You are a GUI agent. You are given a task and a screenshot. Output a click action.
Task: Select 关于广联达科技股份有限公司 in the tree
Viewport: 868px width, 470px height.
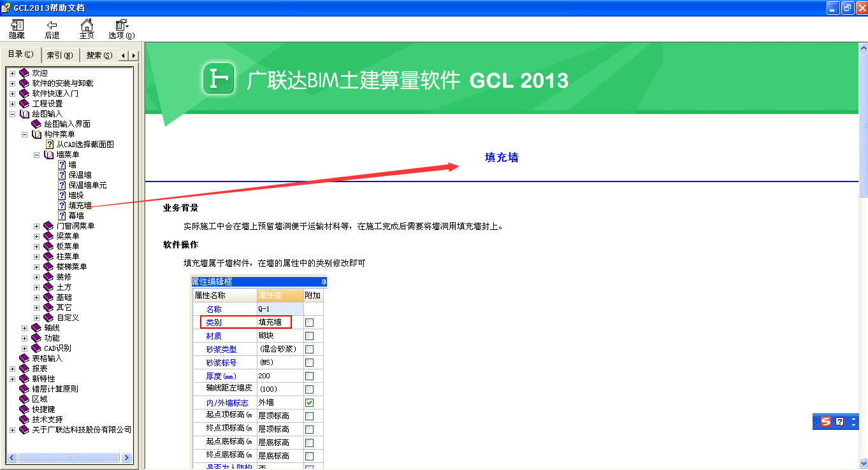[x=82, y=430]
